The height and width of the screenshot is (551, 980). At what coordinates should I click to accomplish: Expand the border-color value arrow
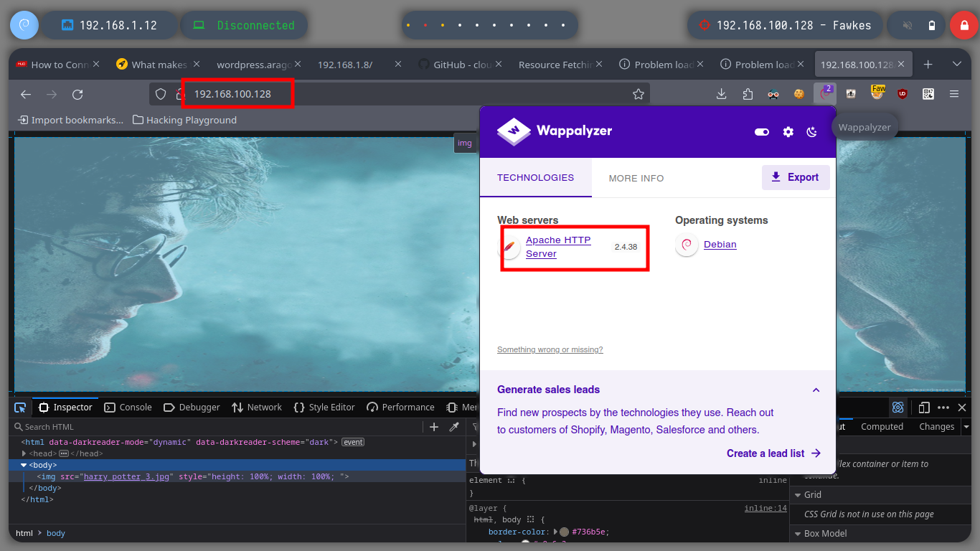coord(555,532)
